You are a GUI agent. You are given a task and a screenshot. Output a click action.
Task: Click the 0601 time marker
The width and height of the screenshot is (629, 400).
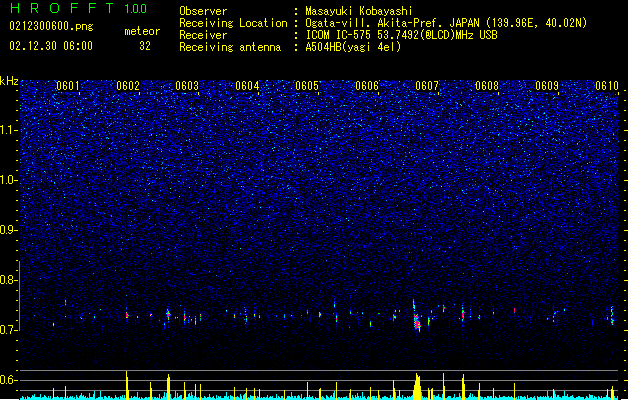click(x=68, y=86)
